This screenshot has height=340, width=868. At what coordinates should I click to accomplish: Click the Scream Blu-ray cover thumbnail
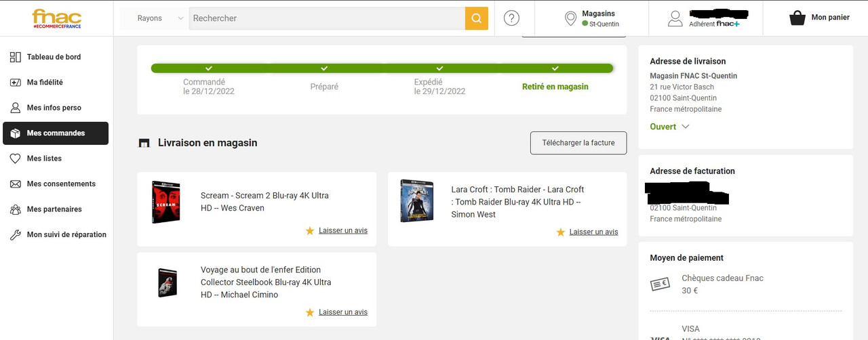[x=165, y=202]
